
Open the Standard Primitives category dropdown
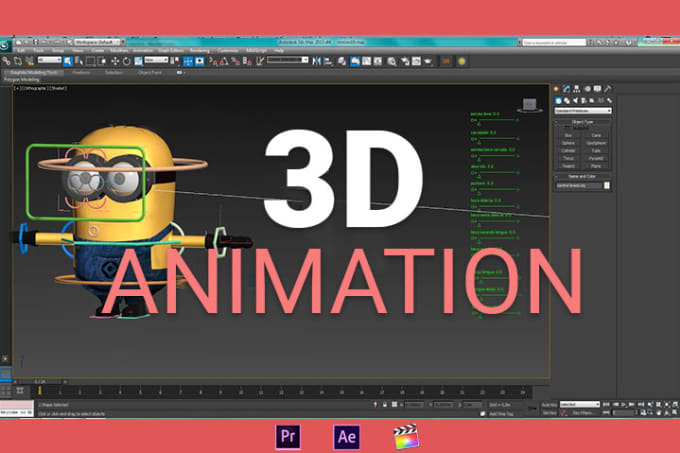[x=583, y=111]
